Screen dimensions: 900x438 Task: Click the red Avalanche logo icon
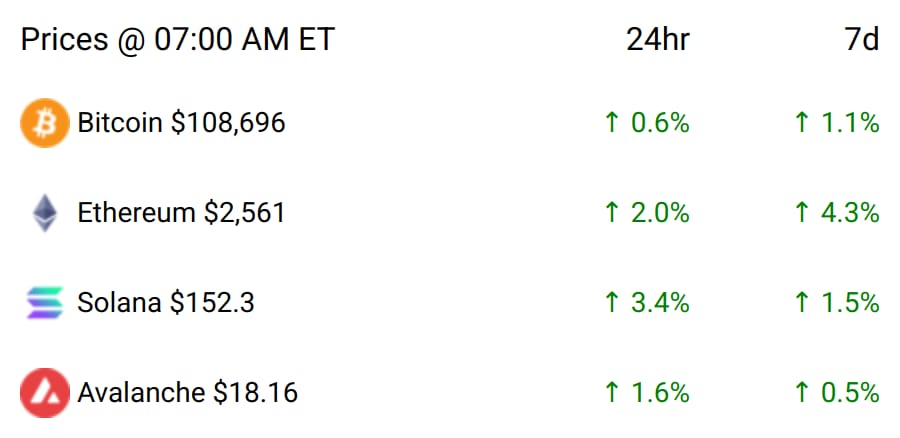(45, 393)
